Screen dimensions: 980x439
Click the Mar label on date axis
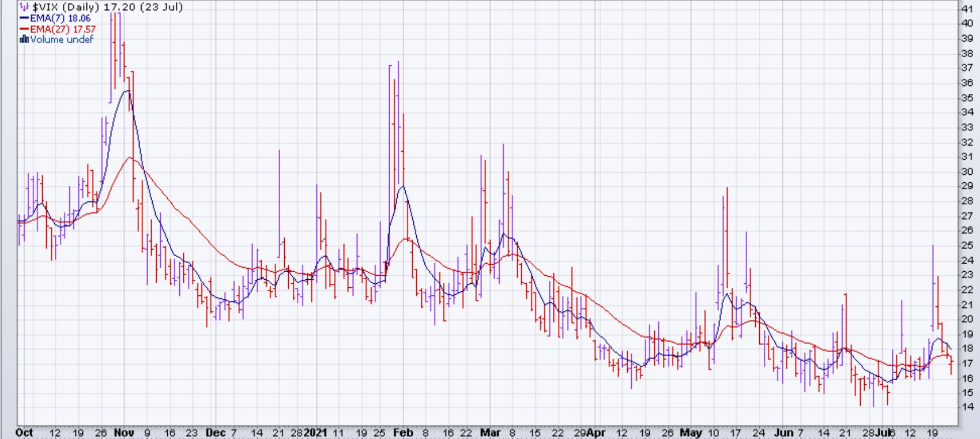click(x=490, y=433)
